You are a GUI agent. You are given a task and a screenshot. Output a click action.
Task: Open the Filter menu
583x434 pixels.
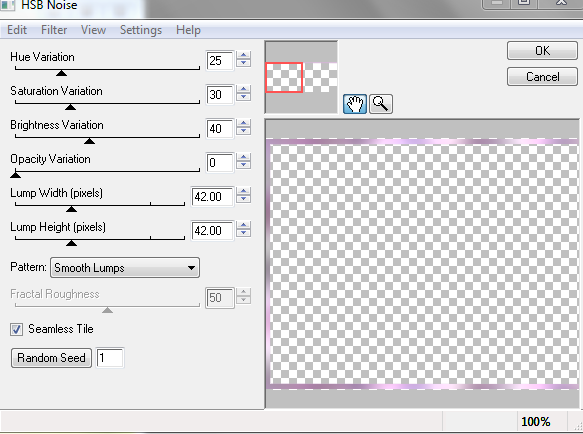tap(54, 30)
